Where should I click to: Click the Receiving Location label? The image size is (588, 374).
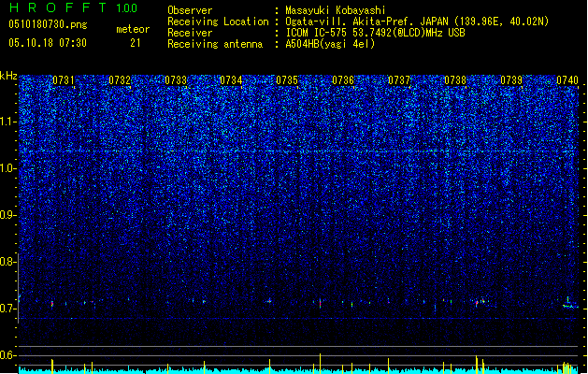218,22
